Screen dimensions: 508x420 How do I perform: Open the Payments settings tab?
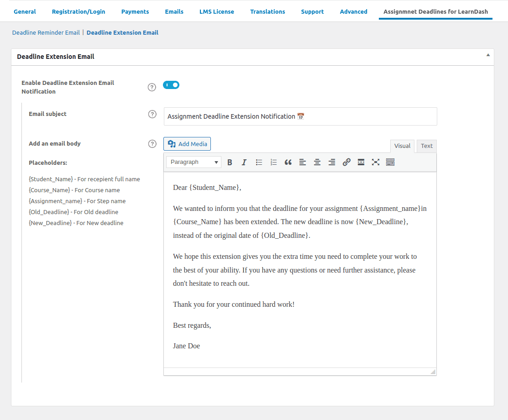(x=135, y=11)
